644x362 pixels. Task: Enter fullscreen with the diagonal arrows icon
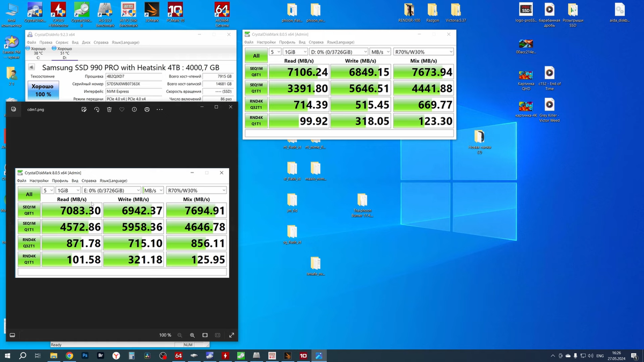(x=232, y=335)
